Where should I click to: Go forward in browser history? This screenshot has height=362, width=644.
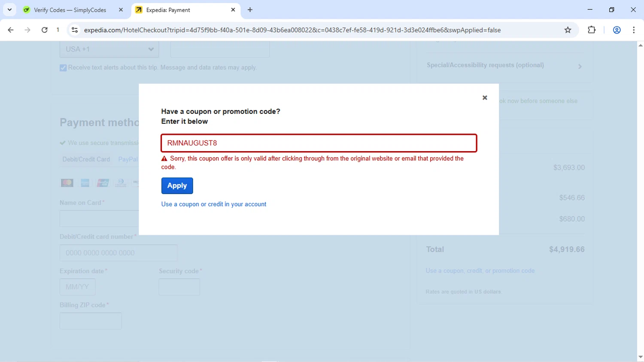[27, 30]
